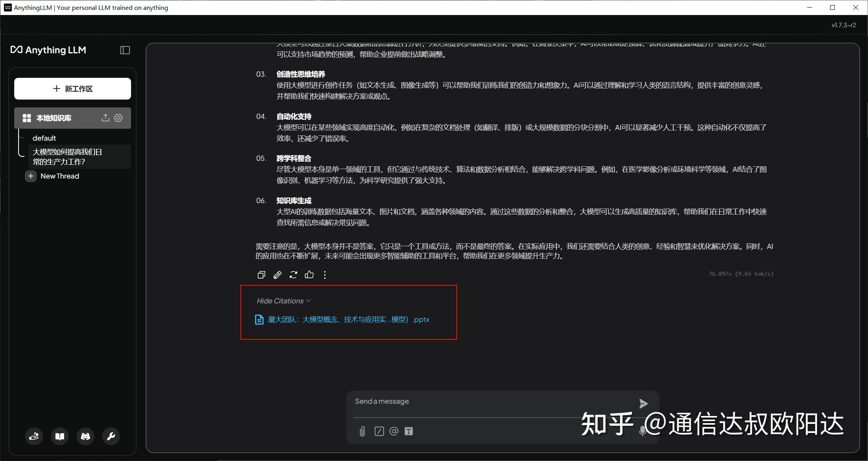
Task: Click the v1.7.3-r2 version label
Action: 844,25
